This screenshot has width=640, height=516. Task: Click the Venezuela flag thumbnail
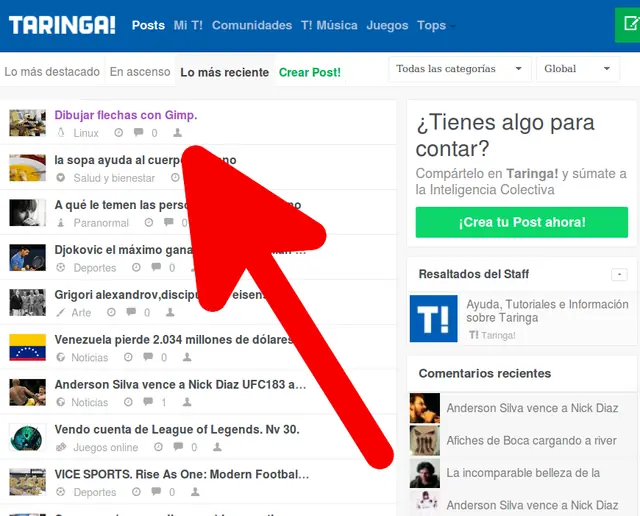point(28,347)
